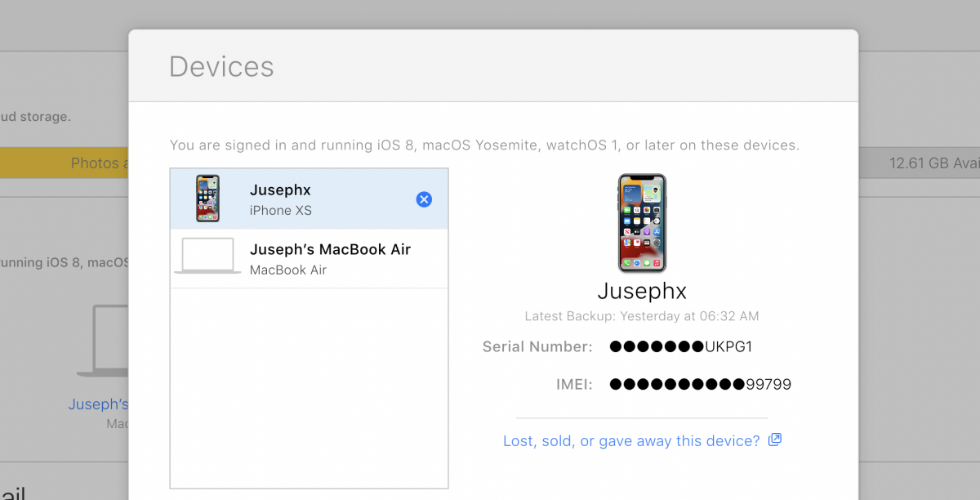Select the iPhone XS thumbnail in device list
This screenshot has height=500, width=980.
(x=208, y=199)
